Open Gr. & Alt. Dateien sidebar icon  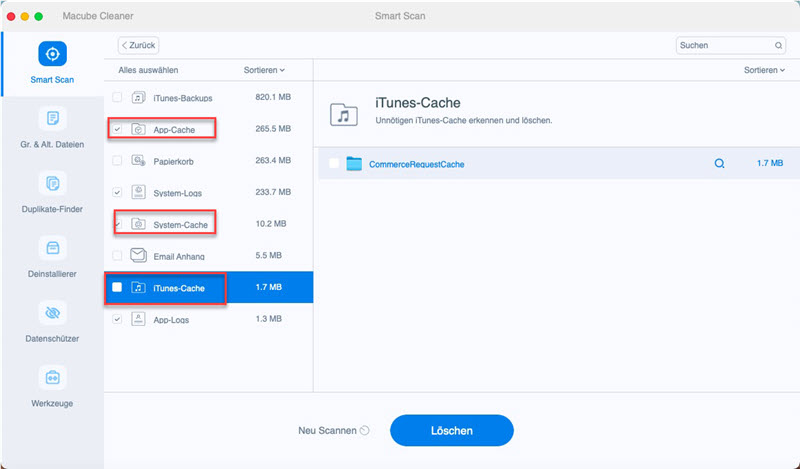52,118
